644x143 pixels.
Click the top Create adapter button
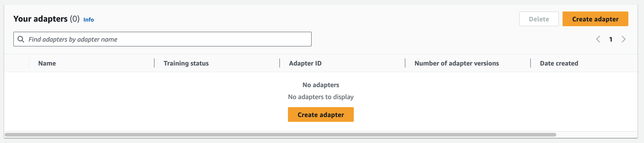[595, 19]
